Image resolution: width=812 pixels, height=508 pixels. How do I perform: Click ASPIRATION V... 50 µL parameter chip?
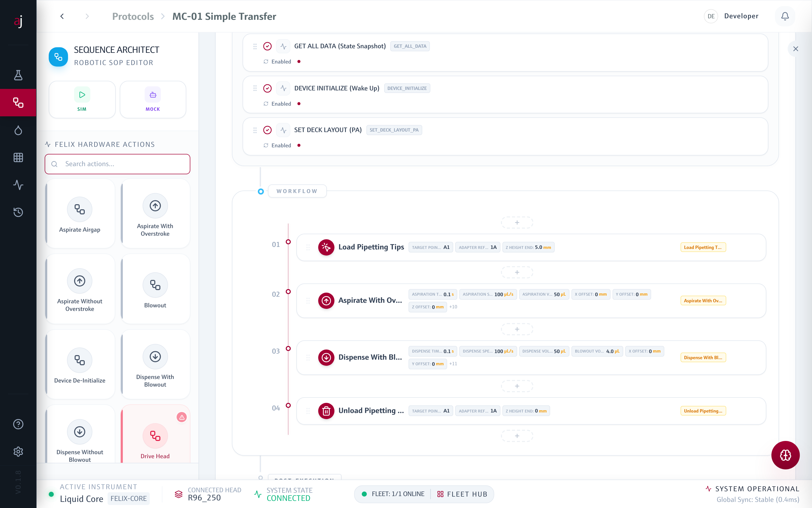pyautogui.click(x=544, y=294)
